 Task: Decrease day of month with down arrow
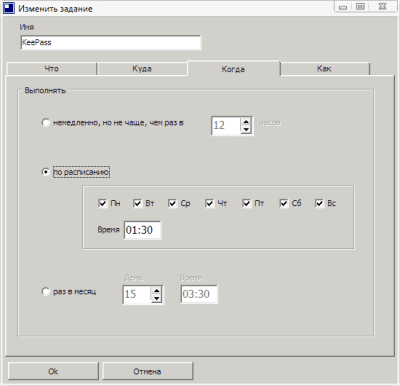click(156, 298)
